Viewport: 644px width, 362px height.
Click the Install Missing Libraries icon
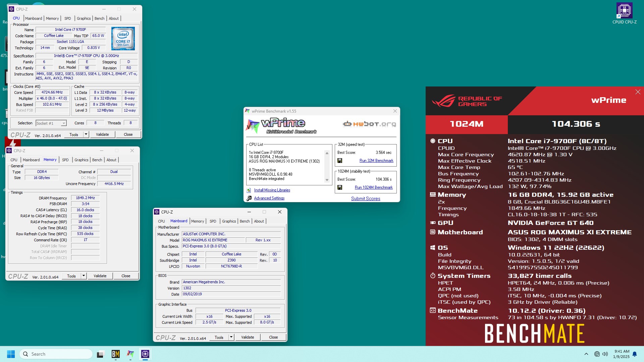249,190
